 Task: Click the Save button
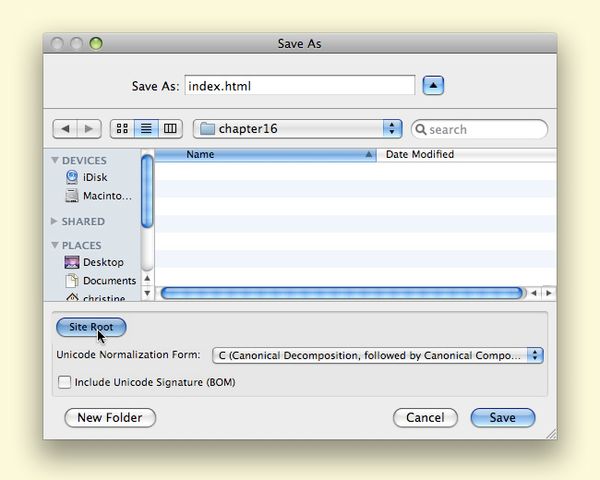[x=502, y=417]
